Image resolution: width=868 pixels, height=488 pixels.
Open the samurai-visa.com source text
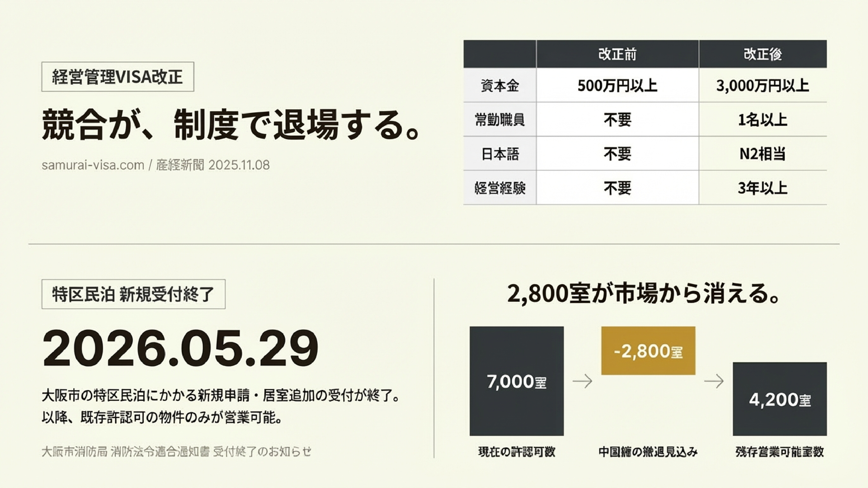pos(93,165)
